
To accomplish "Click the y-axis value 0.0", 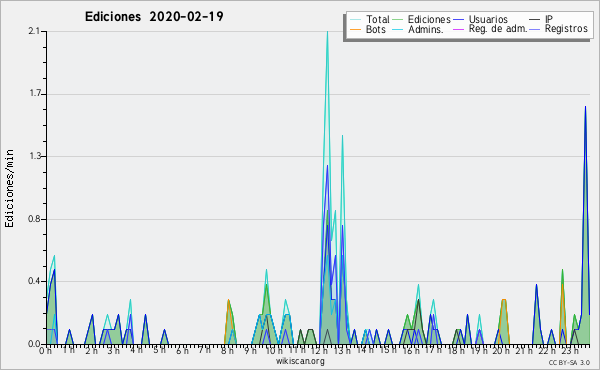I will pyautogui.click(x=34, y=344).
